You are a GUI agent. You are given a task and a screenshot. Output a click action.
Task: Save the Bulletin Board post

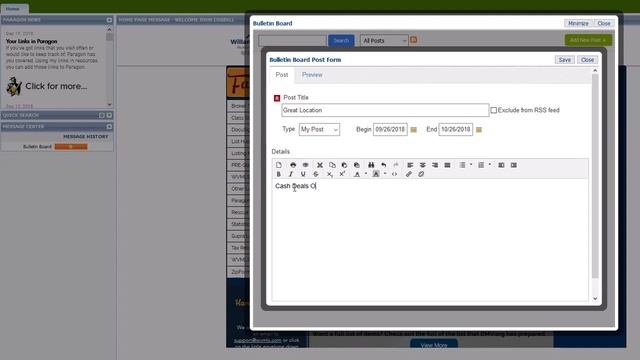(x=564, y=60)
